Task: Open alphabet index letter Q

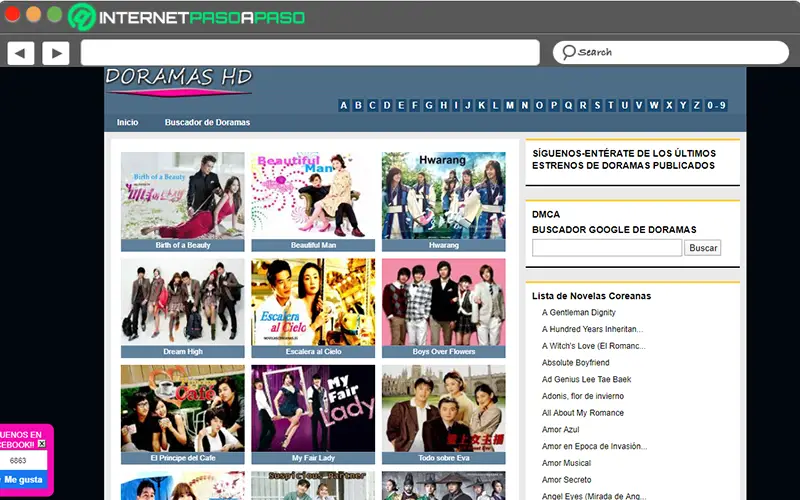Action: click(x=568, y=106)
